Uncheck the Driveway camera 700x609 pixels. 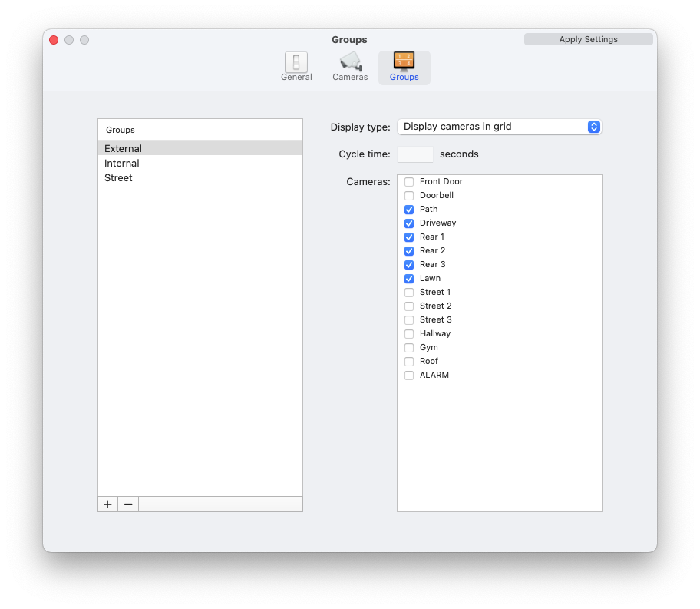(x=408, y=223)
